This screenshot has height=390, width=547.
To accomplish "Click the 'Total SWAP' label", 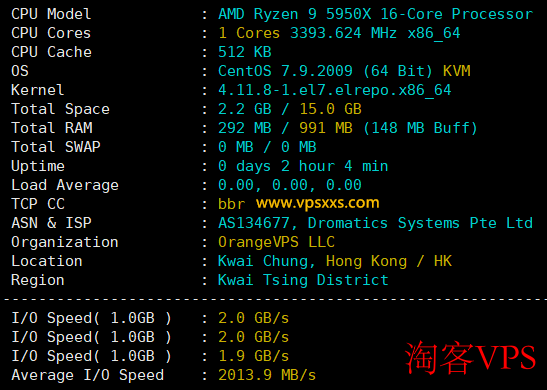I will (56, 147).
